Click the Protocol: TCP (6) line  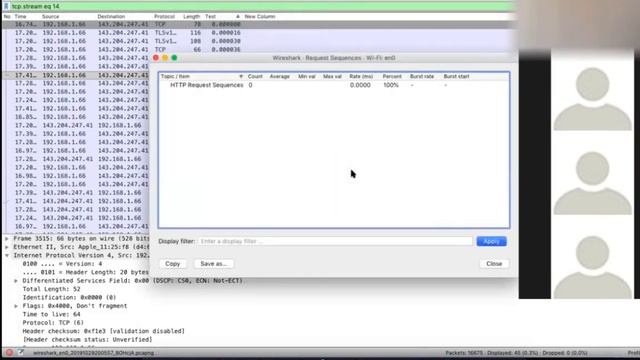(x=53, y=322)
